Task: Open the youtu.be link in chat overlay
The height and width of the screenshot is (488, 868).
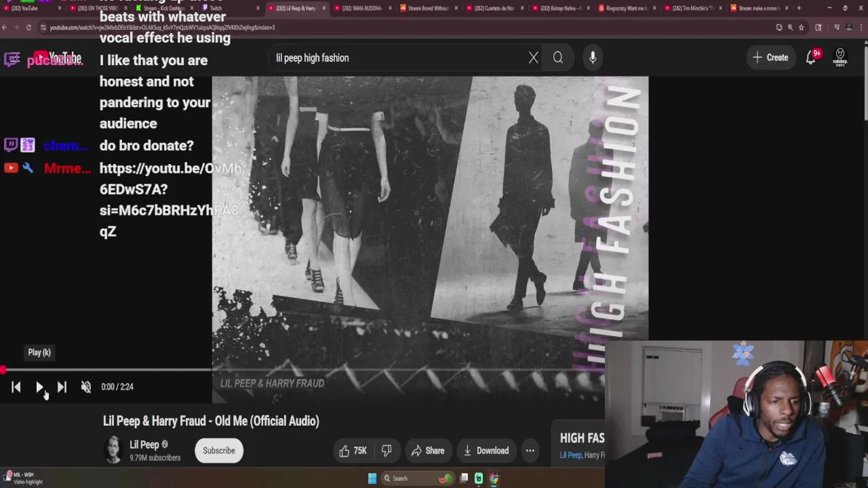Action: point(170,199)
